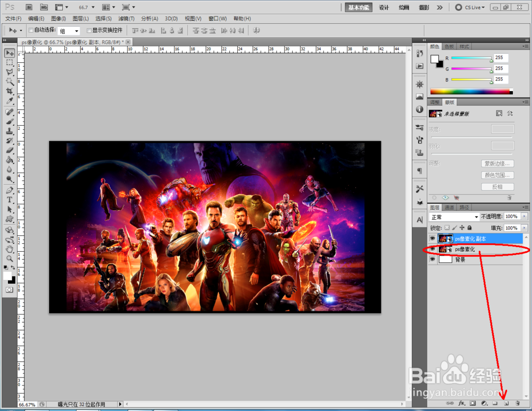Select the Brush tool
The height and width of the screenshot is (411, 532).
[10, 121]
